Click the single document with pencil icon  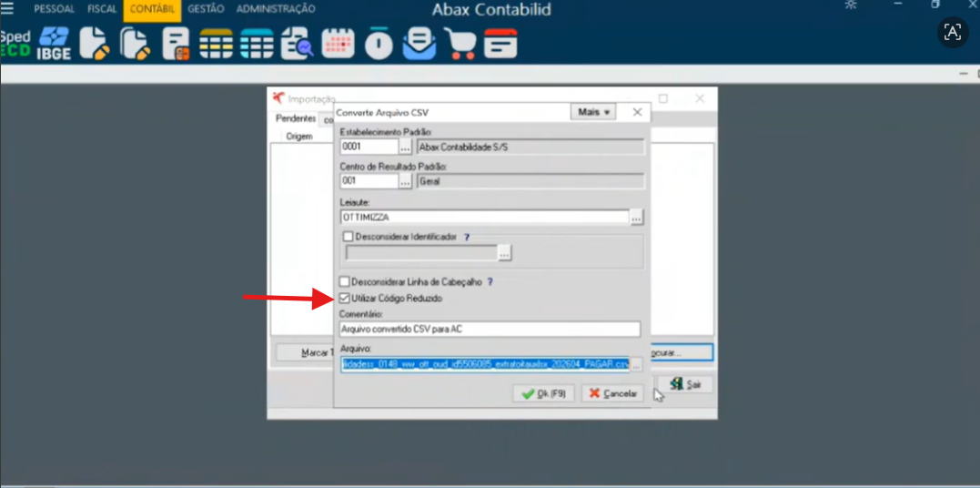(95, 44)
